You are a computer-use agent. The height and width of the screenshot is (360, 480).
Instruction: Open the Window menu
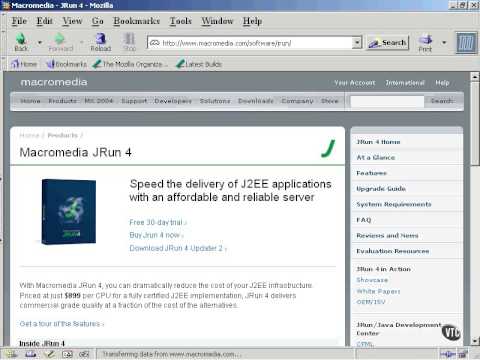217,21
